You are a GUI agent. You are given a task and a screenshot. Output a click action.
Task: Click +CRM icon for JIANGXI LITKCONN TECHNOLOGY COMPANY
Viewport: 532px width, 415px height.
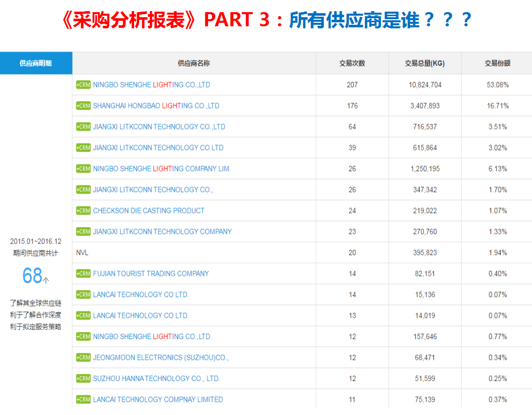tap(83, 231)
